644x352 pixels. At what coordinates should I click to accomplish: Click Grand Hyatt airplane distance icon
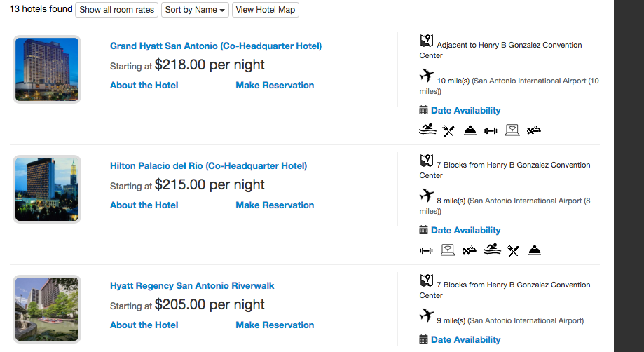pyautogui.click(x=427, y=74)
